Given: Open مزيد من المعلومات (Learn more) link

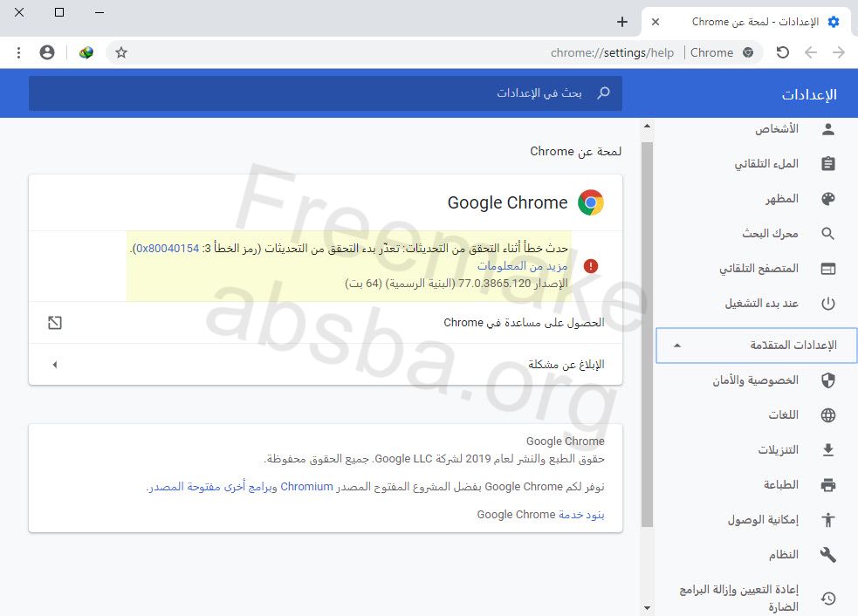Looking at the screenshot, I should 522,266.
